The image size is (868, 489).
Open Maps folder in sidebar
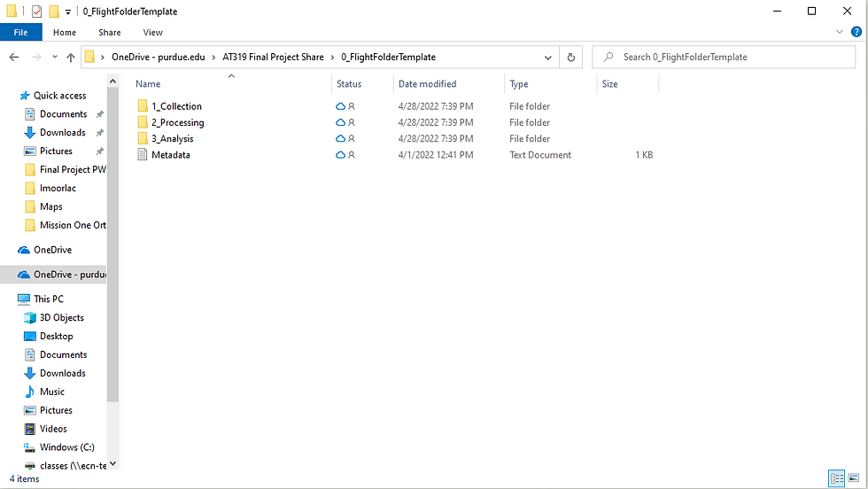coord(51,206)
